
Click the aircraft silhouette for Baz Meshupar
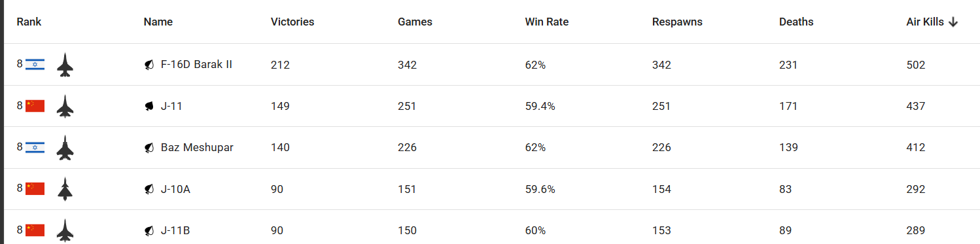(x=65, y=148)
